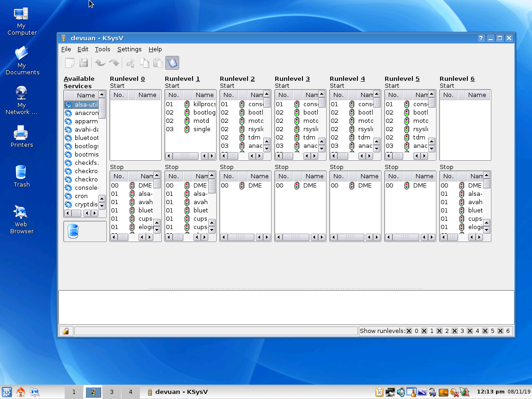This screenshot has width=532, height=399.
Task: Select alsa-util in Available Services
Action: pyautogui.click(x=81, y=104)
